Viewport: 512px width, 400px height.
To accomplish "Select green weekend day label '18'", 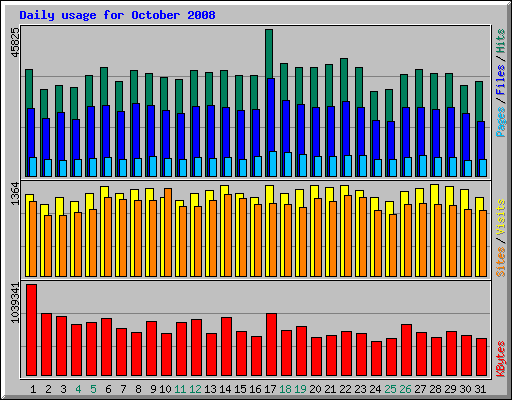I will pos(286,389).
